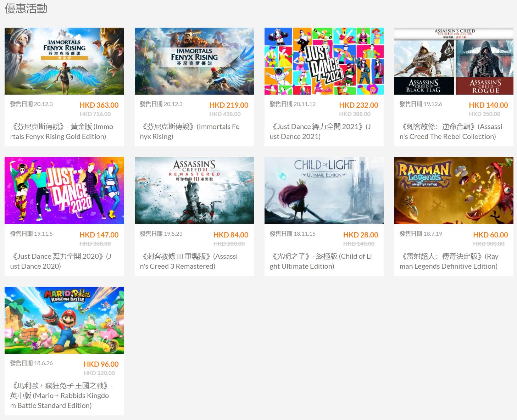Open the Just Dance 2021 cover image
517x420 pixels.
pyautogui.click(x=324, y=61)
